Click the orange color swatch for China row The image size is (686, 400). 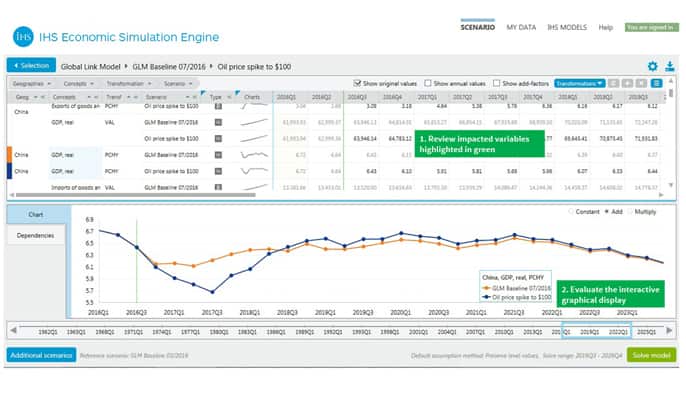pos(9,155)
